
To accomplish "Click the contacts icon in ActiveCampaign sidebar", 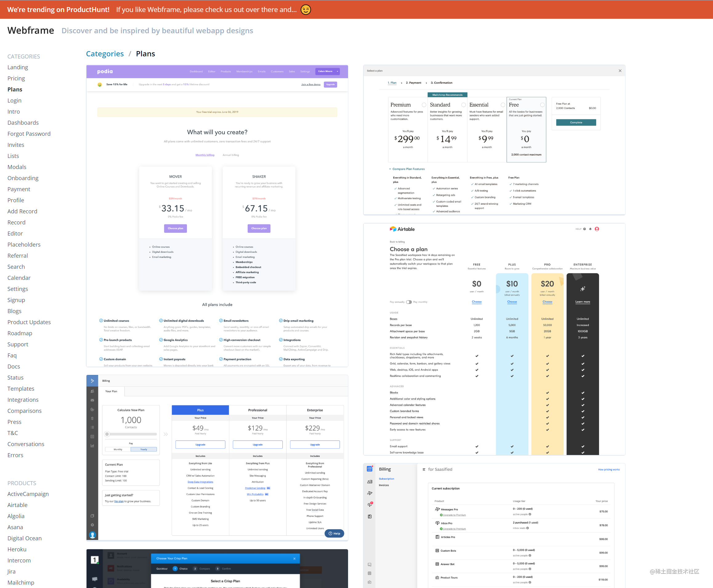I will 92,391.
